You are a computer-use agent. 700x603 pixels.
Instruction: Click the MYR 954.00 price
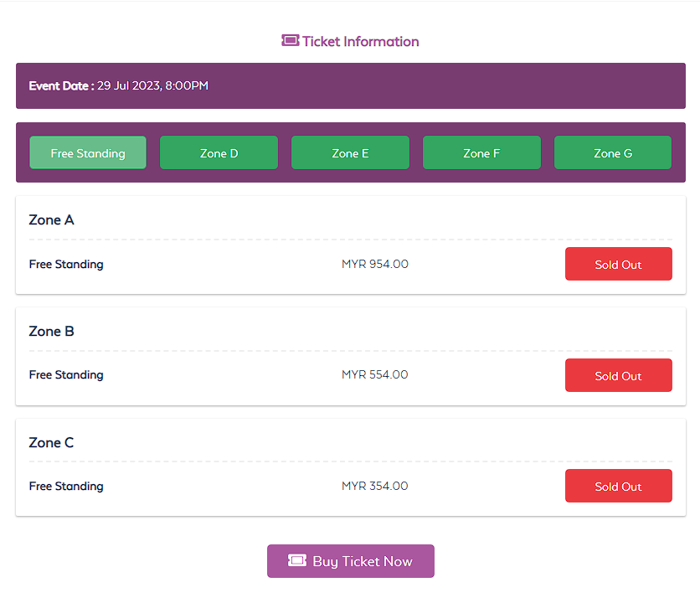pos(375,264)
